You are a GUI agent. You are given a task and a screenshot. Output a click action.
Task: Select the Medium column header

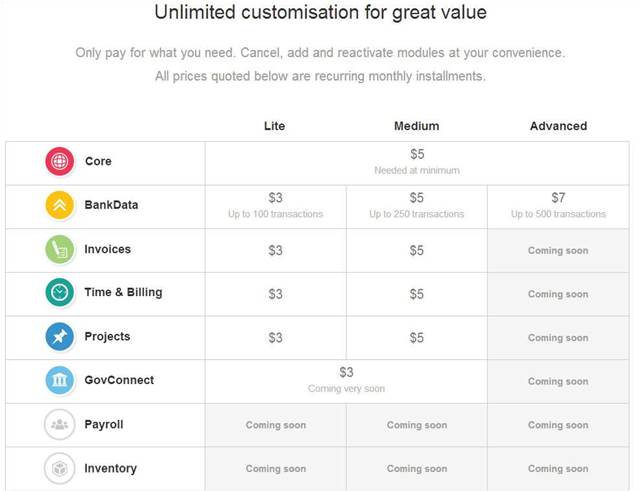416,126
